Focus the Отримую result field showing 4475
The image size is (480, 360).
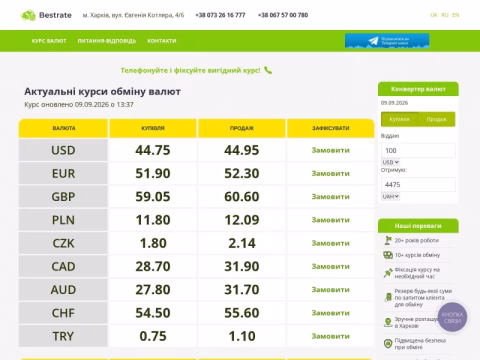point(418,185)
